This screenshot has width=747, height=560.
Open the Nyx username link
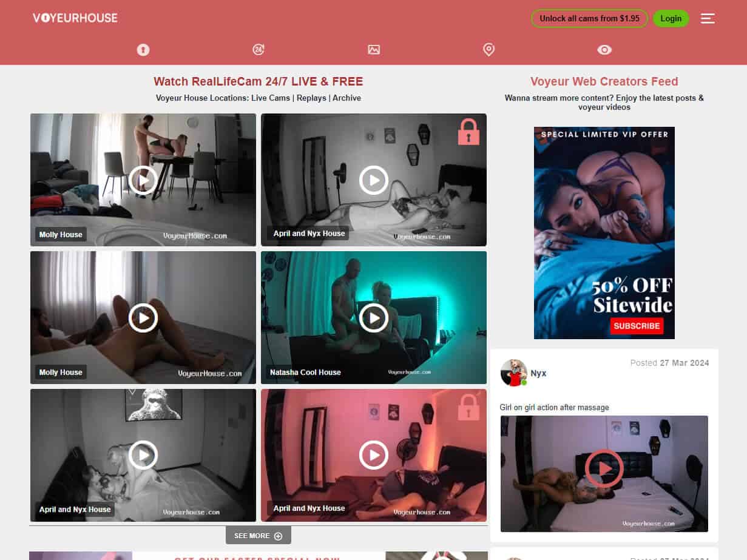click(538, 373)
